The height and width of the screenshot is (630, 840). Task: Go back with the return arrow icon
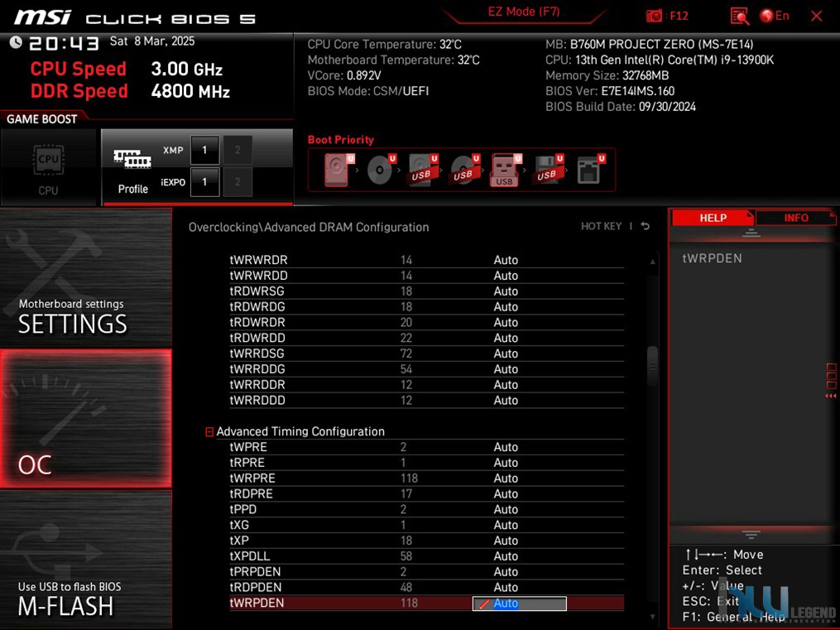click(645, 226)
